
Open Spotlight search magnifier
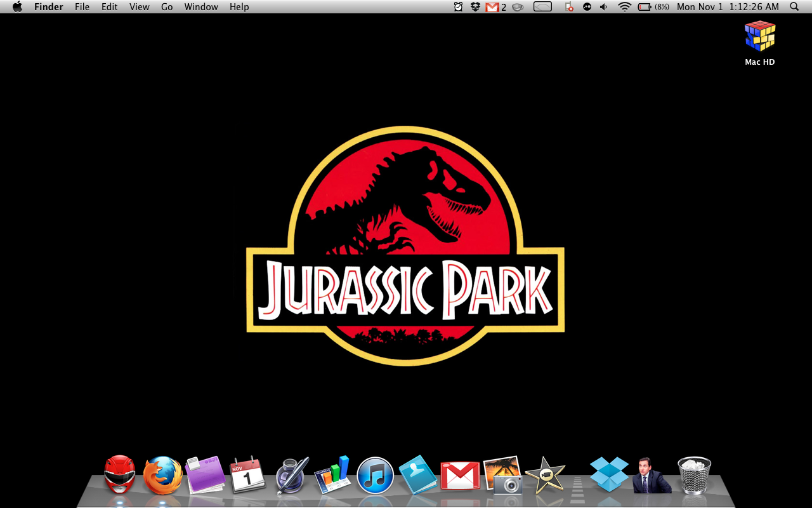(x=794, y=7)
